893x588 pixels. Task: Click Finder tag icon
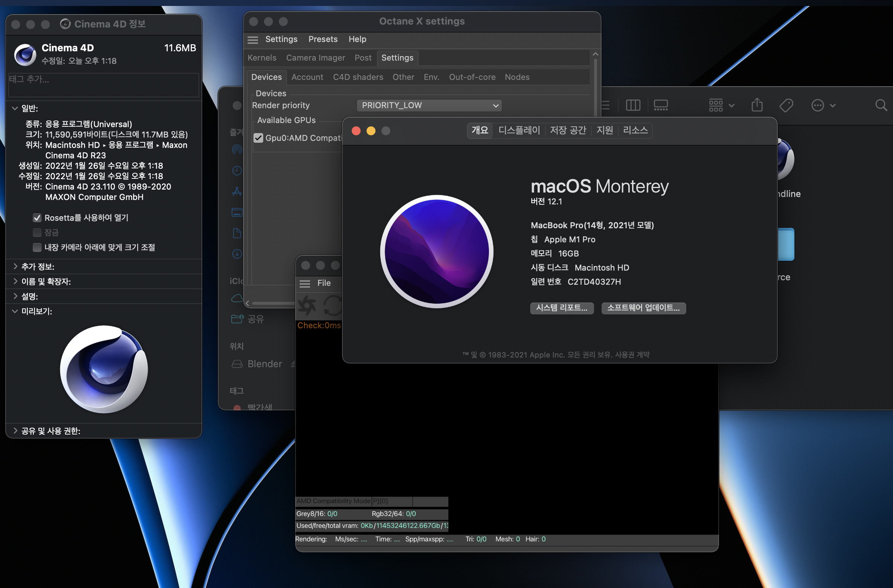[786, 106]
